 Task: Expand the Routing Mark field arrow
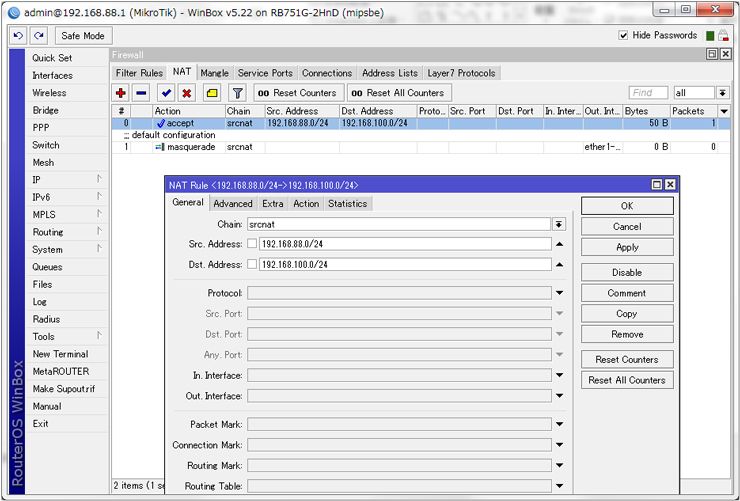[x=559, y=466]
